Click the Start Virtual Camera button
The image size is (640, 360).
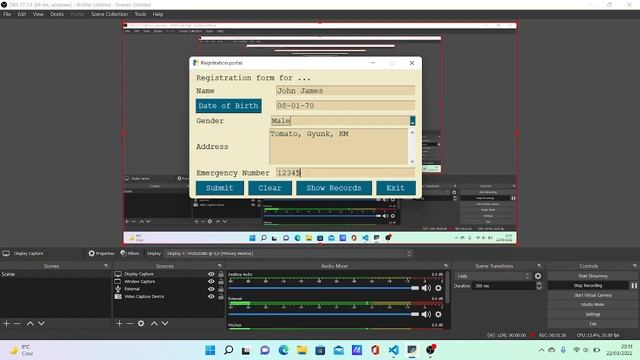tap(593, 295)
